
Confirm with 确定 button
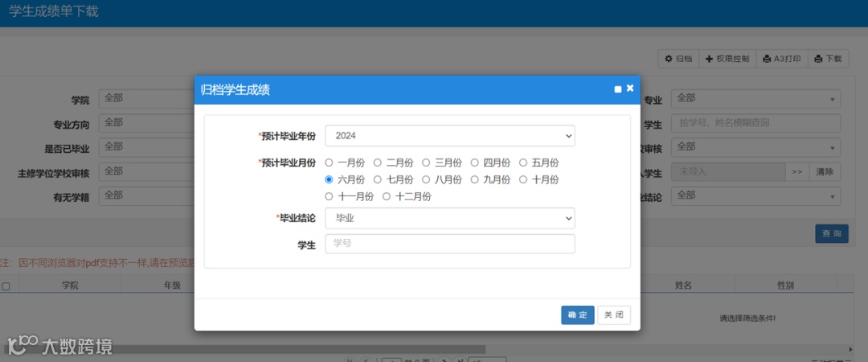[x=577, y=315]
